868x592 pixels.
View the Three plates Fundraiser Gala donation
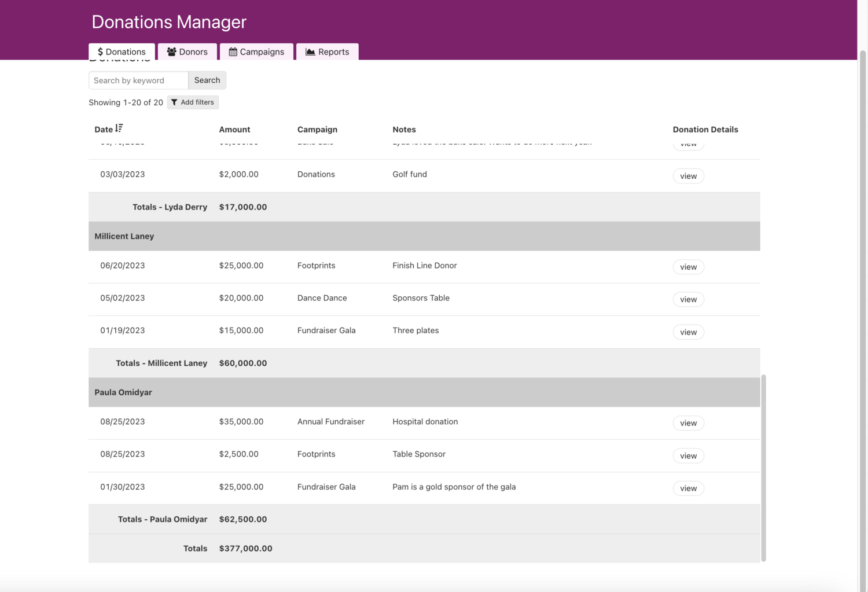click(688, 332)
